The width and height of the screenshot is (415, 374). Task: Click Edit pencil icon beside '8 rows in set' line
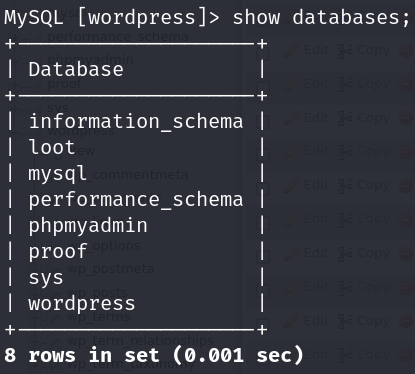pos(291,355)
